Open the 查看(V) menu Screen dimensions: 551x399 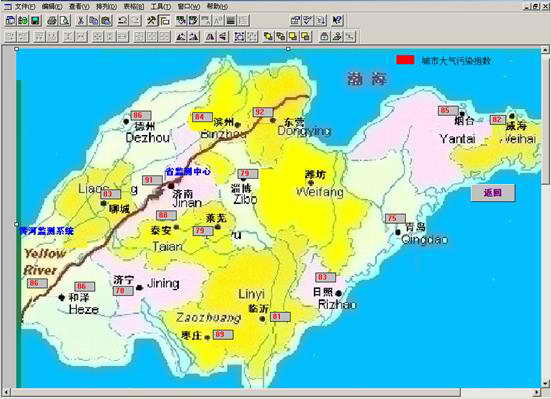79,6
